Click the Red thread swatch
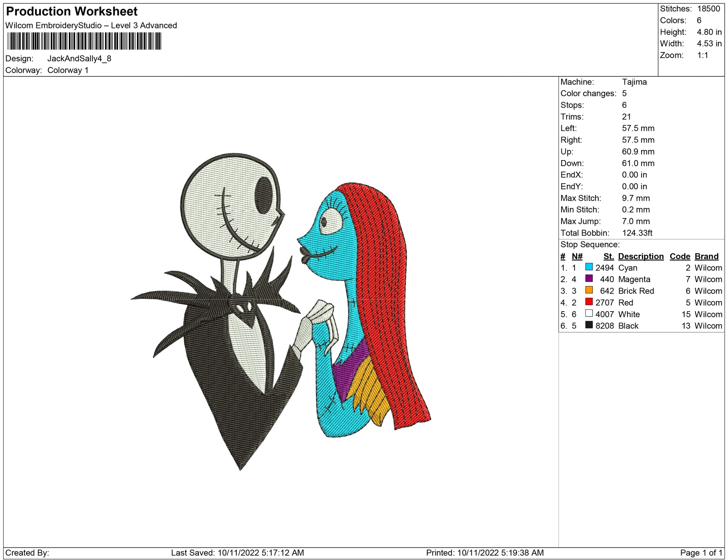Viewport: 728px width, 560px height. click(x=589, y=302)
